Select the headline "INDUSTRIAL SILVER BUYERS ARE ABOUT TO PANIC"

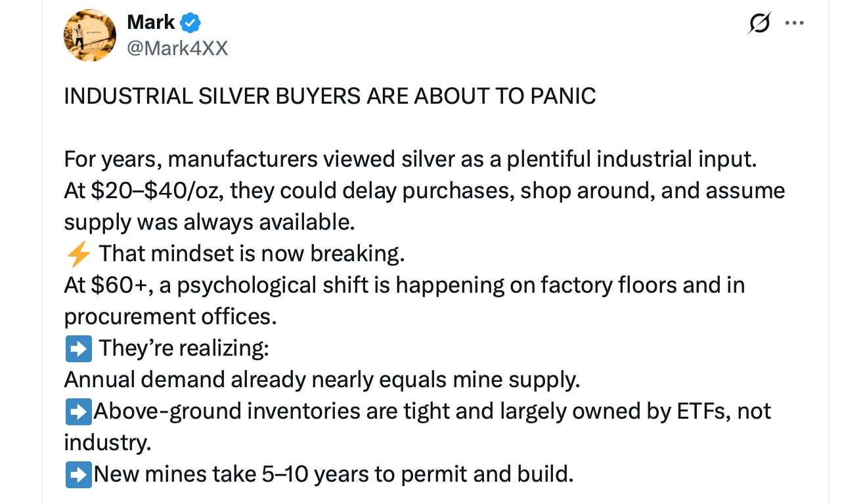330,96
